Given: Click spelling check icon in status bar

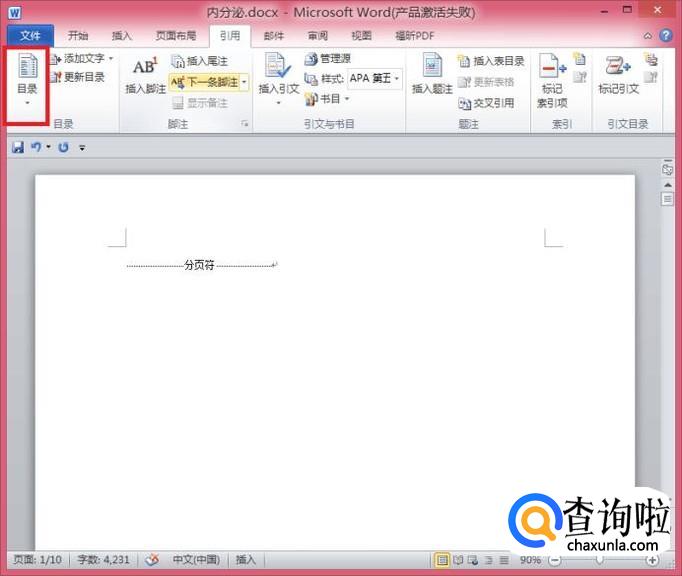Looking at the screenshot, I should [152, 560].
